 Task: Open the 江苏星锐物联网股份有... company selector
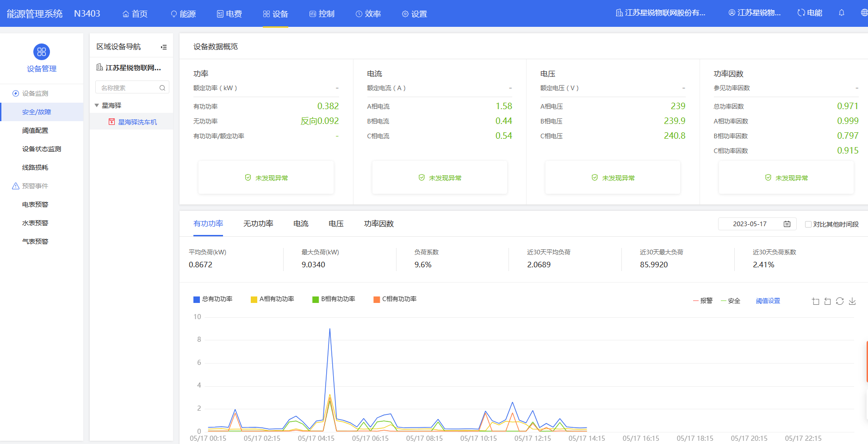tap(661, 13)
